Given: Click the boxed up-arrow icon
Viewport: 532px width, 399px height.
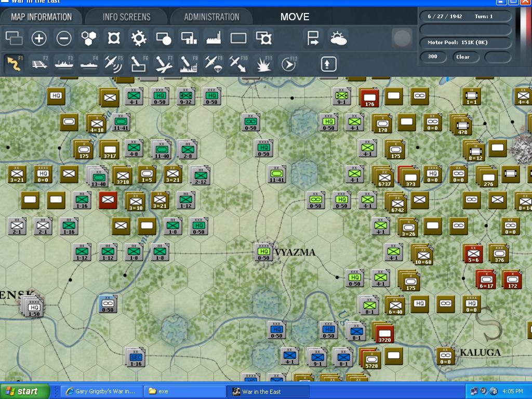Looking at the screenshot, I should click(x=328, y=64).
